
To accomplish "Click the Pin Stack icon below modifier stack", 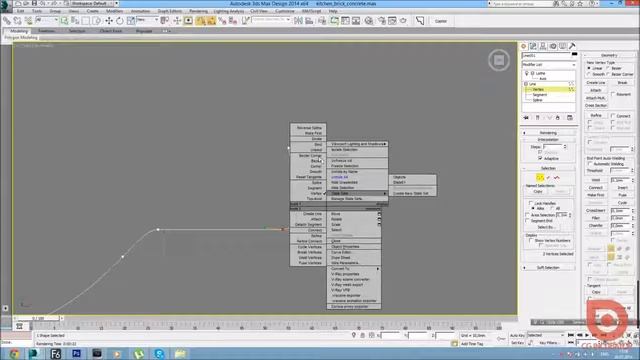I will point(526,118).
